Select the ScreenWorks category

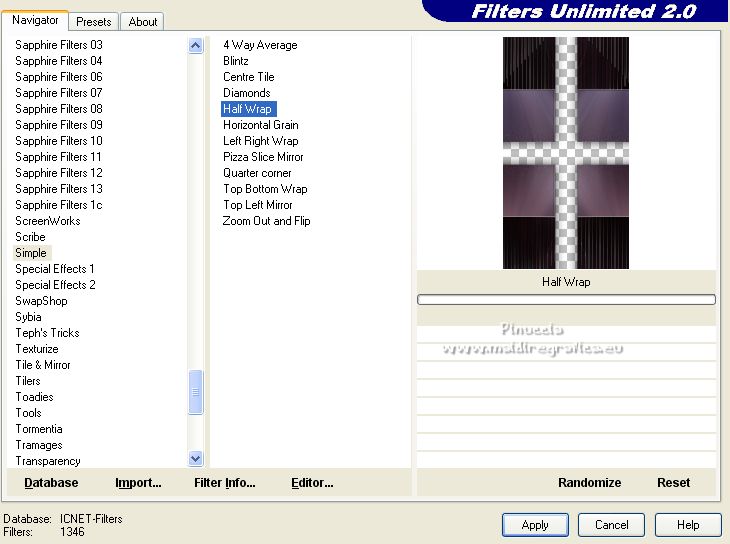[x=47, y=221]
